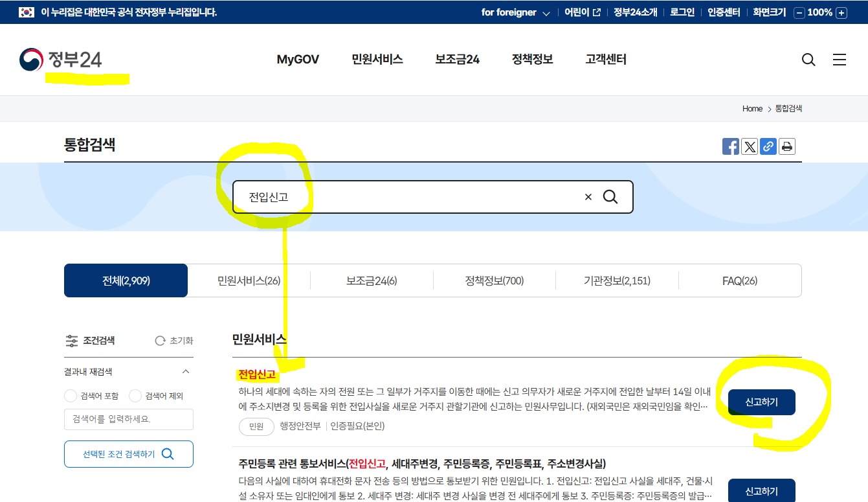This screenshot has width=868, height=502.
Task: Open the hamburger full menu icon
Action: (840, 60)
